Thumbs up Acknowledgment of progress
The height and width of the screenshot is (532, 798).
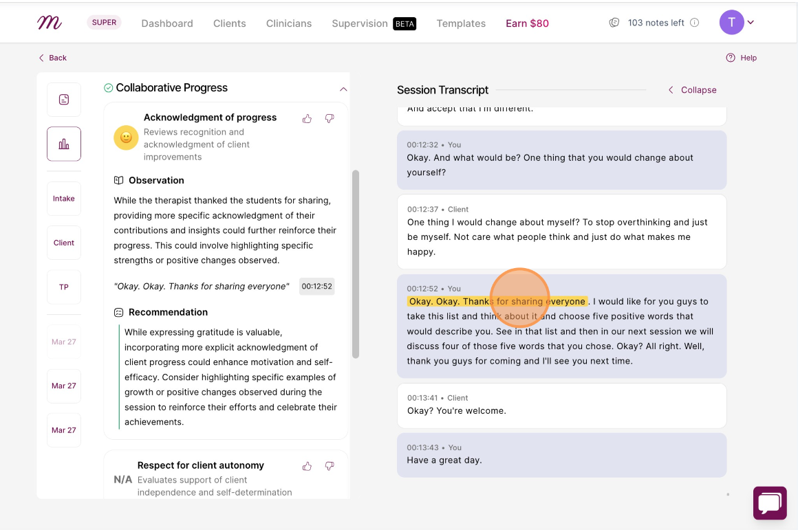[x=307, y=118]
